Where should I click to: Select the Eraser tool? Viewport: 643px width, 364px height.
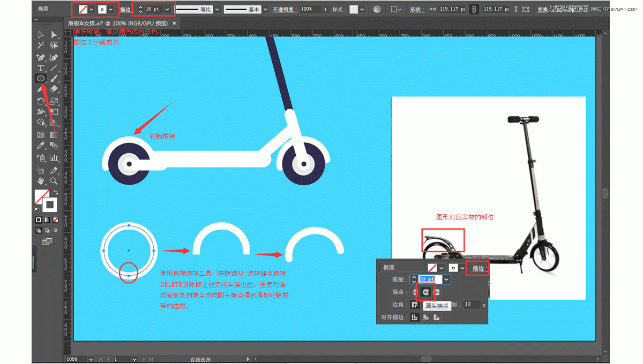click(x=54, y=89)
